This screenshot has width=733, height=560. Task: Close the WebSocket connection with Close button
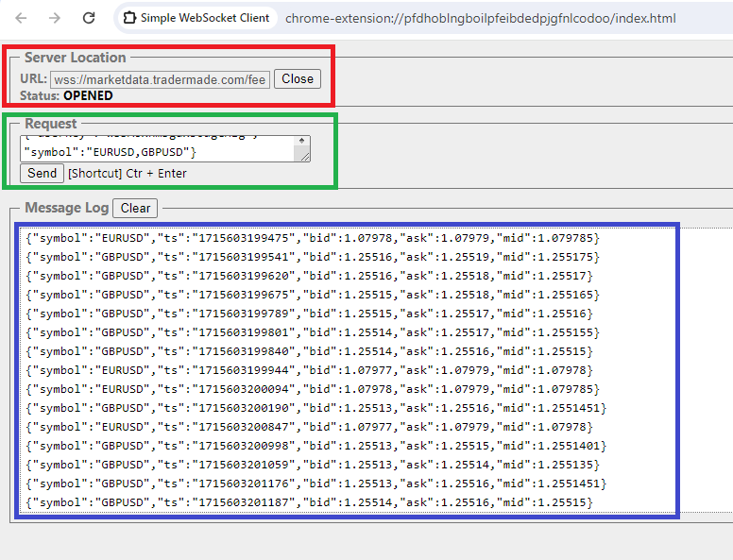coord(298,79)
